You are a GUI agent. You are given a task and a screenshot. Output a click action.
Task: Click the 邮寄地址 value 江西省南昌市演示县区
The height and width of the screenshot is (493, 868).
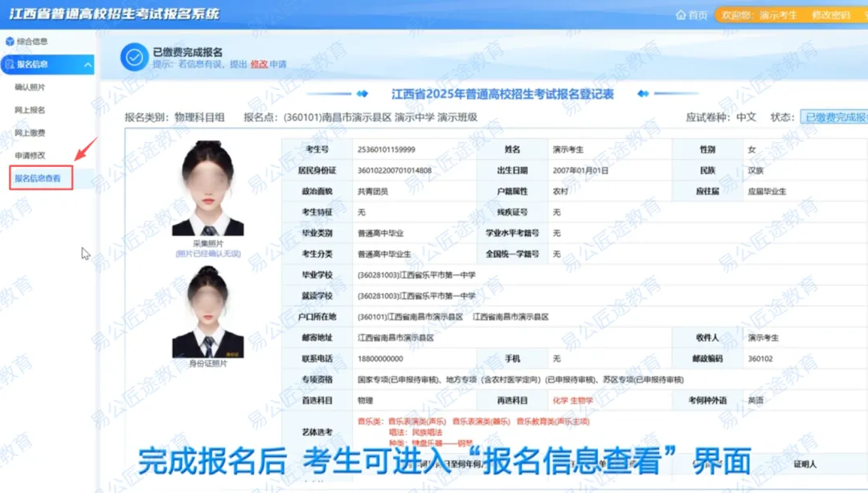pyautogui.click(x=395, y=337)
